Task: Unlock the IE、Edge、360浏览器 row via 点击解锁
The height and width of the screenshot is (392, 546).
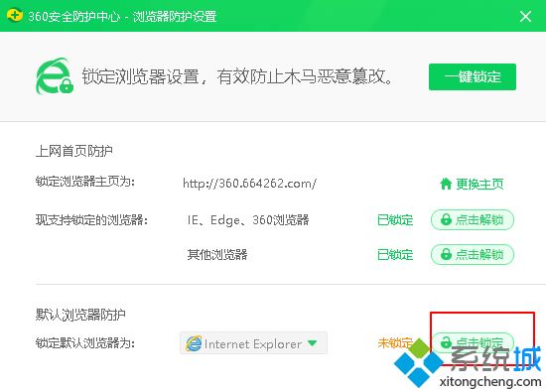Action: (473, 219)
